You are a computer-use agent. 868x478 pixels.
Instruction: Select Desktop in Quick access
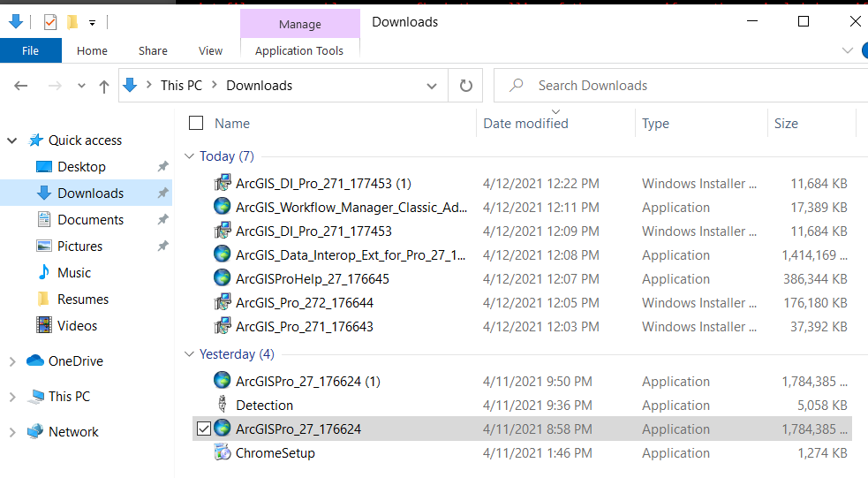(x=81, y=167)
